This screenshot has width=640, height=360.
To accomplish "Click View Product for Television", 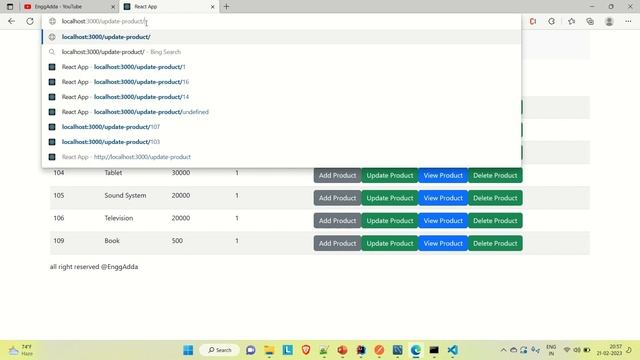I will pyautogui.click(x=443, y=220).
